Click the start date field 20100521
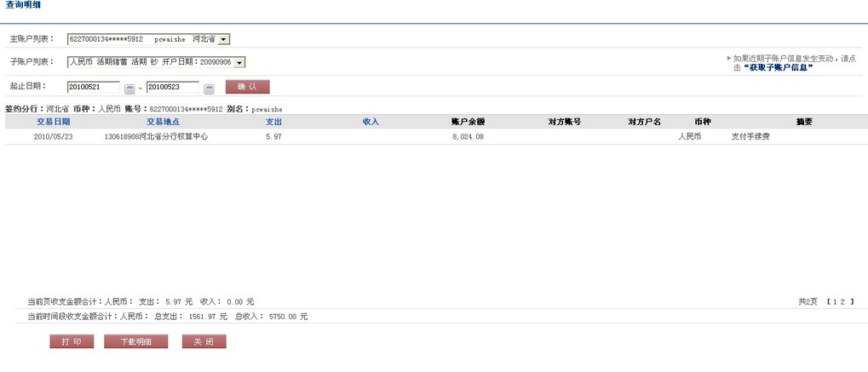 (94, 87)
